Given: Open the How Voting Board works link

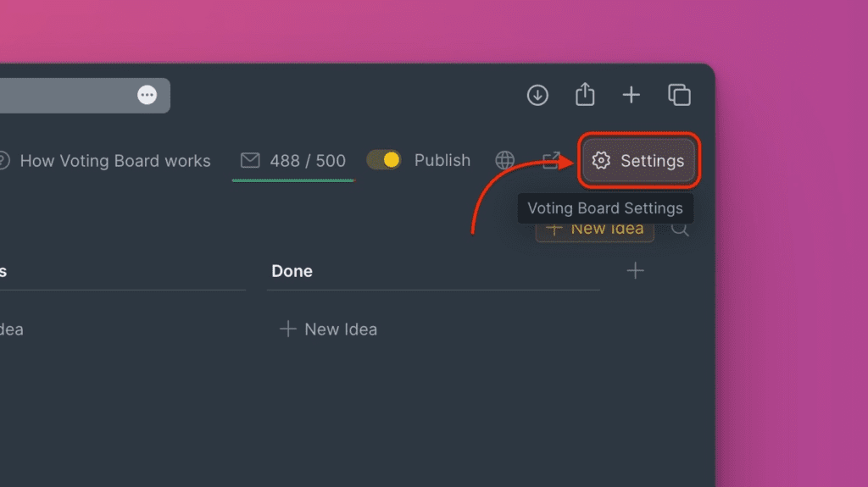Looking at the screenshot, I should (114, 160).
